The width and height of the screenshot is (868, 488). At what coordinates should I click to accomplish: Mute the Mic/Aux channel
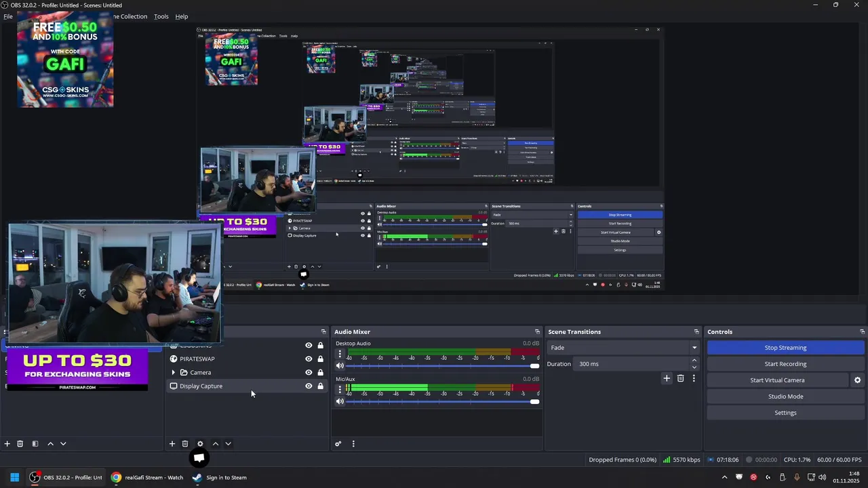(x=340, y=401)
